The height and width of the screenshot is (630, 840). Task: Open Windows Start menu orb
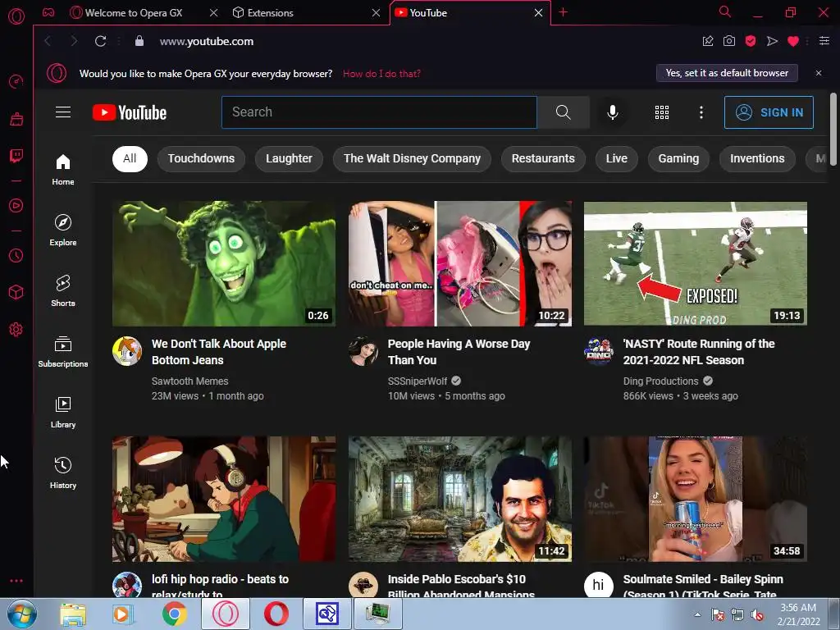pyautogui.click(x=22, y=614)
